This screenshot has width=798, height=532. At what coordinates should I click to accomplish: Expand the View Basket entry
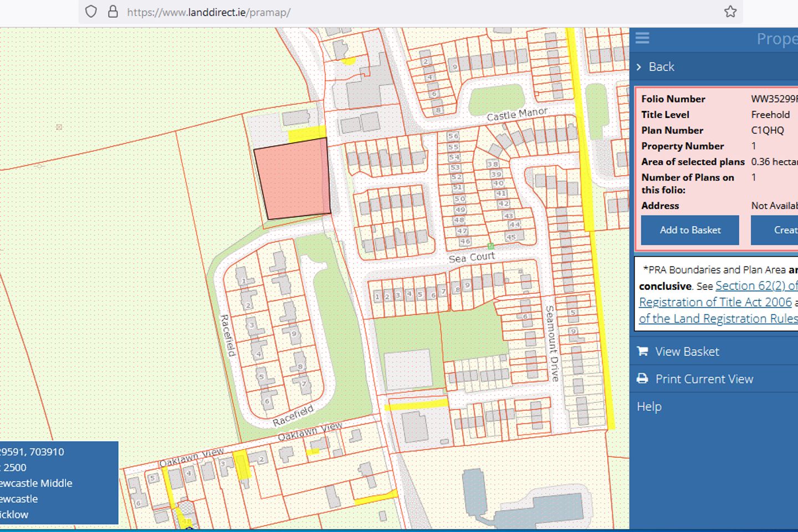click(687, 351)
